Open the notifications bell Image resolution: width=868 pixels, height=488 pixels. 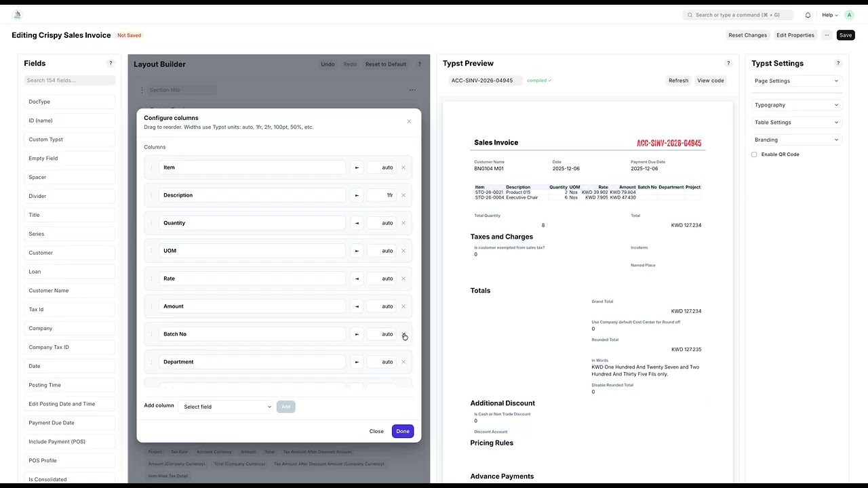[x=808, y=15]
